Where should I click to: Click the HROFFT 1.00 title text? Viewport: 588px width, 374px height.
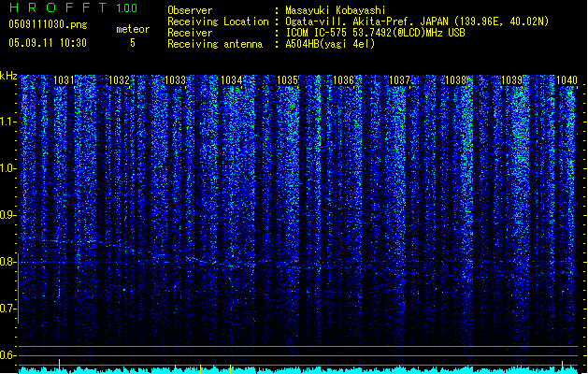point(73,7)
